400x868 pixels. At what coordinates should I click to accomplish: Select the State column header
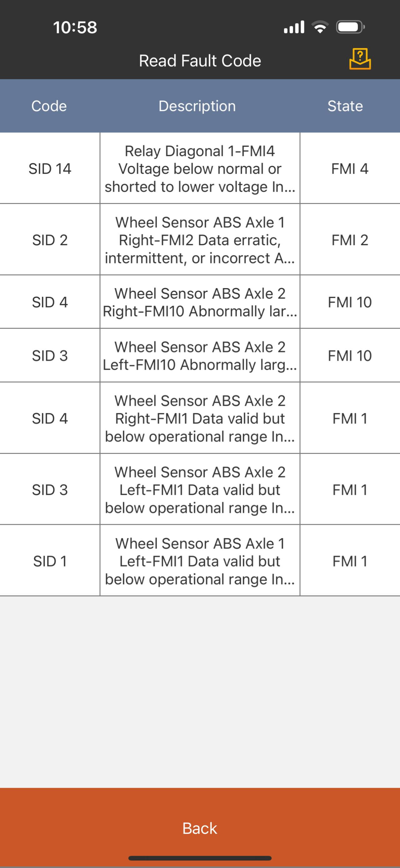click(345, 106)
